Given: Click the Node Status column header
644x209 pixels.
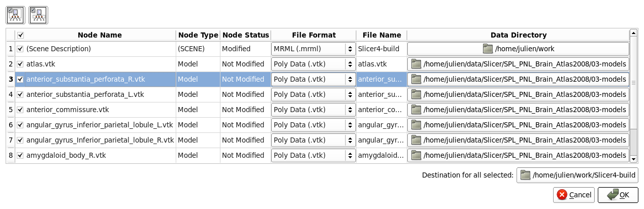Looking at the screenshot, I should [245, 35].
